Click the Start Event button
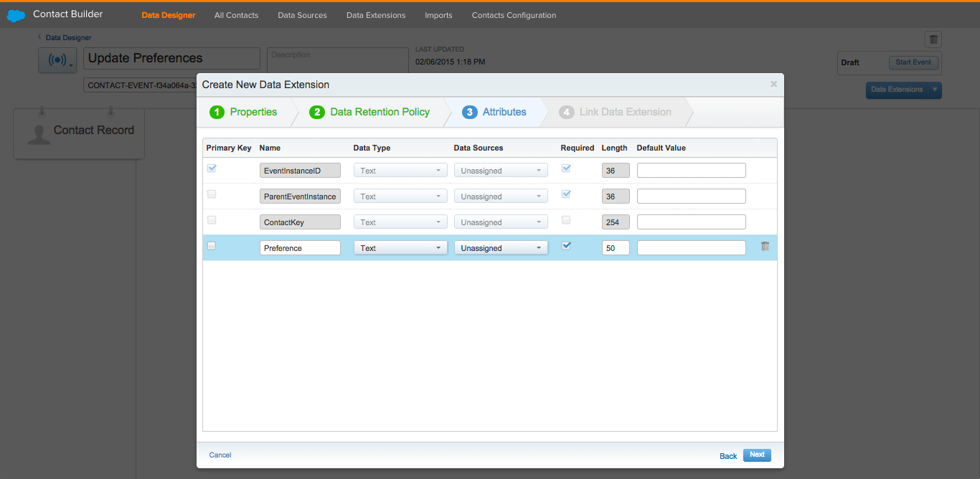The width and height of the screenshot is (980, 479). [x=913, y=62]
